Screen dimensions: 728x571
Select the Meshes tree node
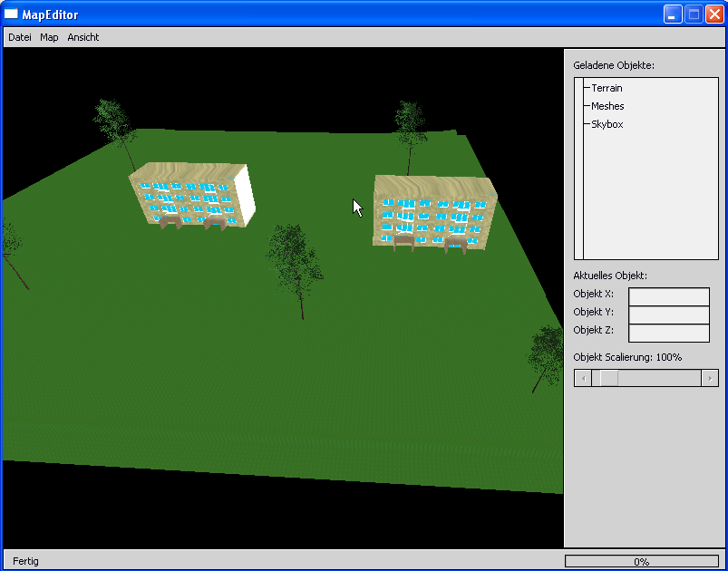click(607, 106)
